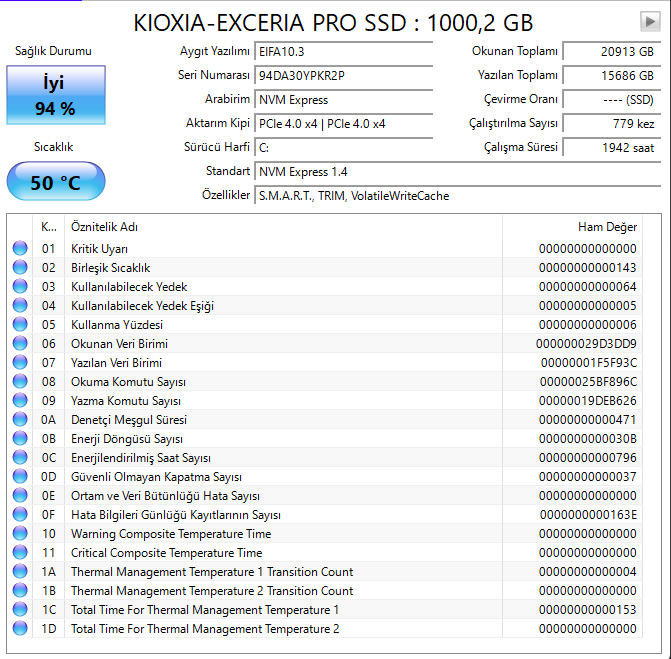Image resolution: width=671 pixels, height=659 pixels.
Task: Click the Yazılan Toplamı value 15686 GB
Action: tap(612, 76)
